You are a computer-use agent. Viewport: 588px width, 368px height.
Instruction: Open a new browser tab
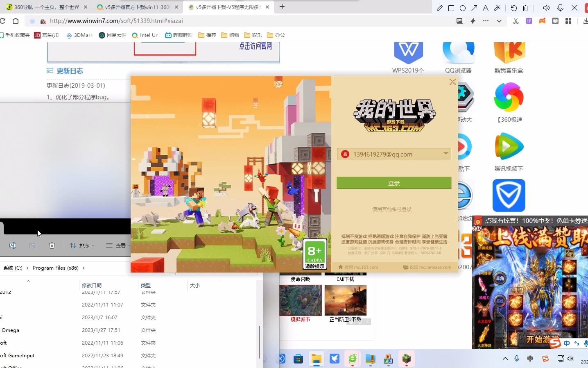pyautogui.click(x=282, y=7)
